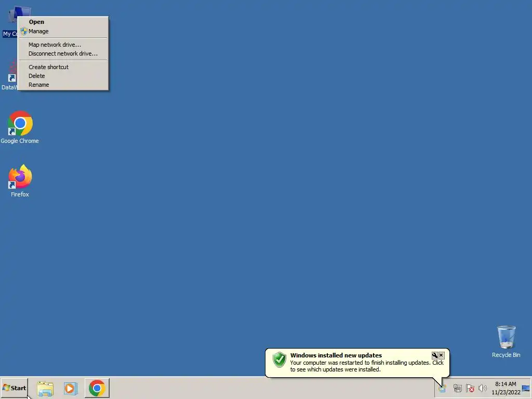Click the Windows Update tray icon
This screenshot has height=399, width=532.
pos(442,388)
